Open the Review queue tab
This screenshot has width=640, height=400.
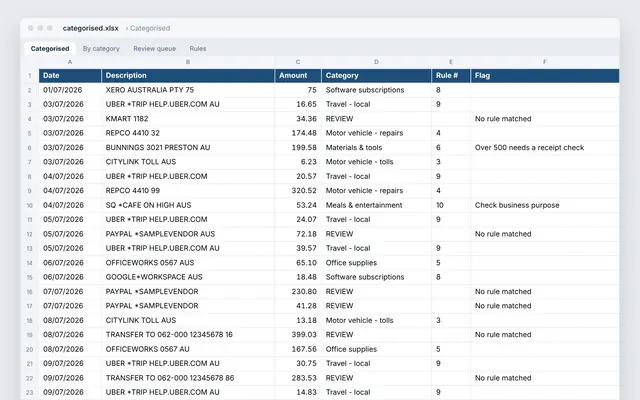click(154, 49)
